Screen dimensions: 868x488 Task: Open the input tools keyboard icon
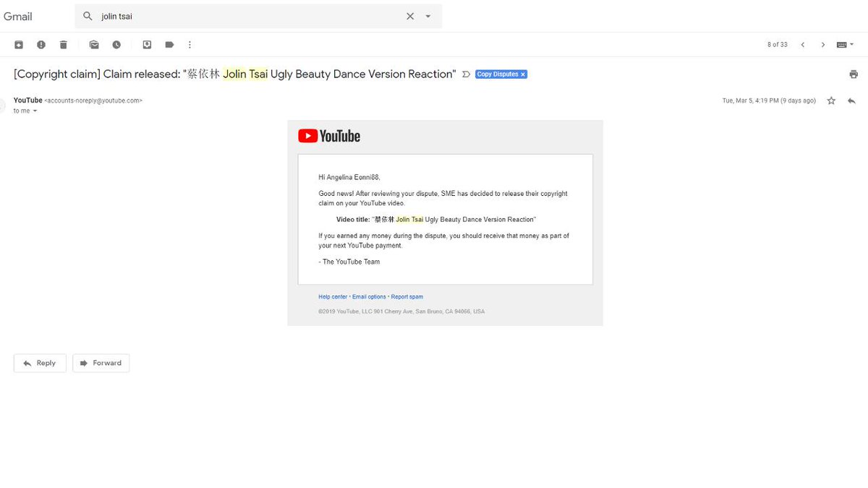coord(841,45)
